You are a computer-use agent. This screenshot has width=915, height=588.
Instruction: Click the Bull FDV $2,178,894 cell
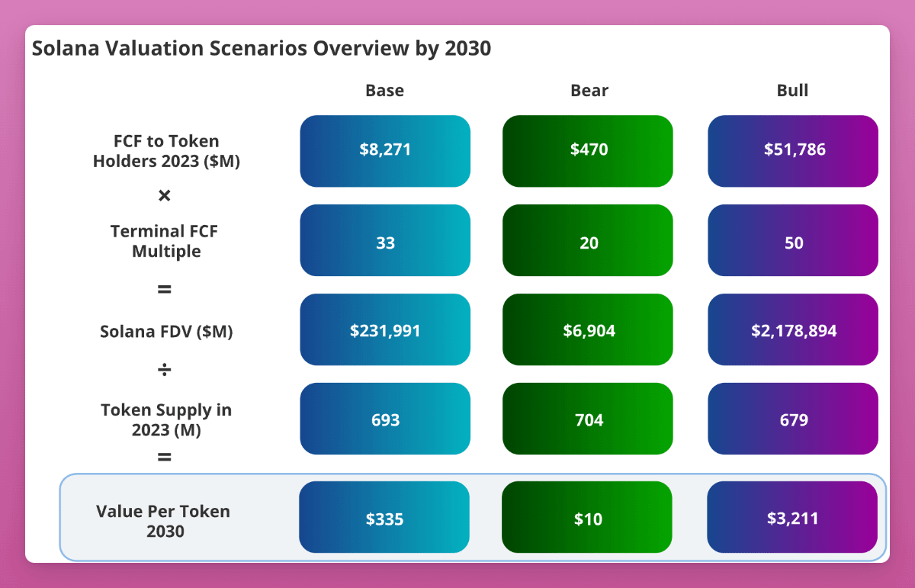(793, 329)
